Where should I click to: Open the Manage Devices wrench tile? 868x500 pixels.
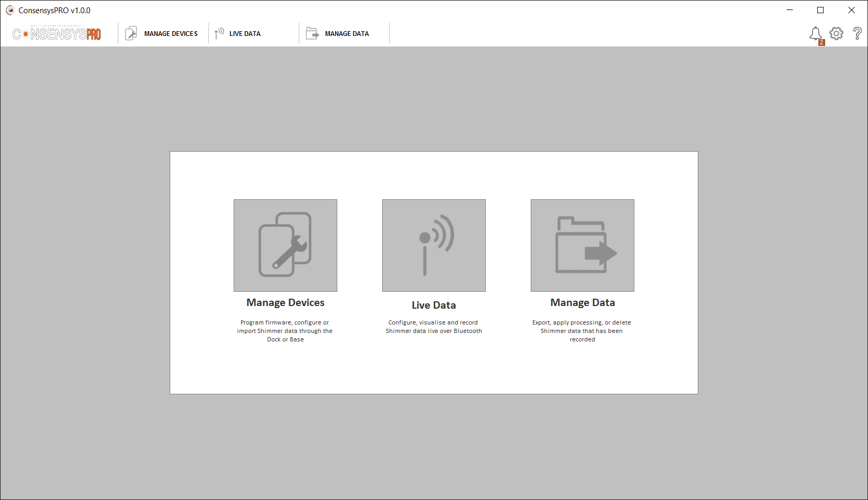coord(285,245)
